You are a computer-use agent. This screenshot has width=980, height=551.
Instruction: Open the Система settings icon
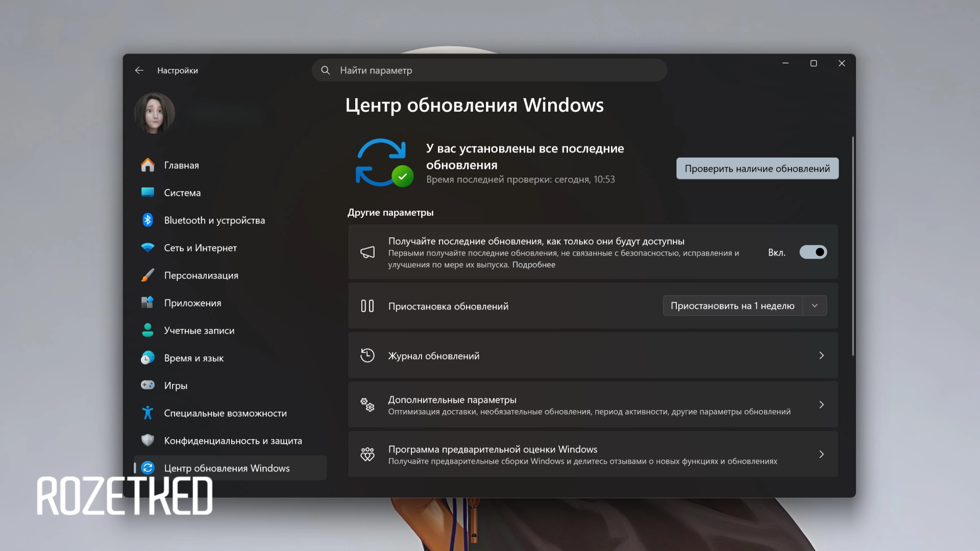(148, 192)
